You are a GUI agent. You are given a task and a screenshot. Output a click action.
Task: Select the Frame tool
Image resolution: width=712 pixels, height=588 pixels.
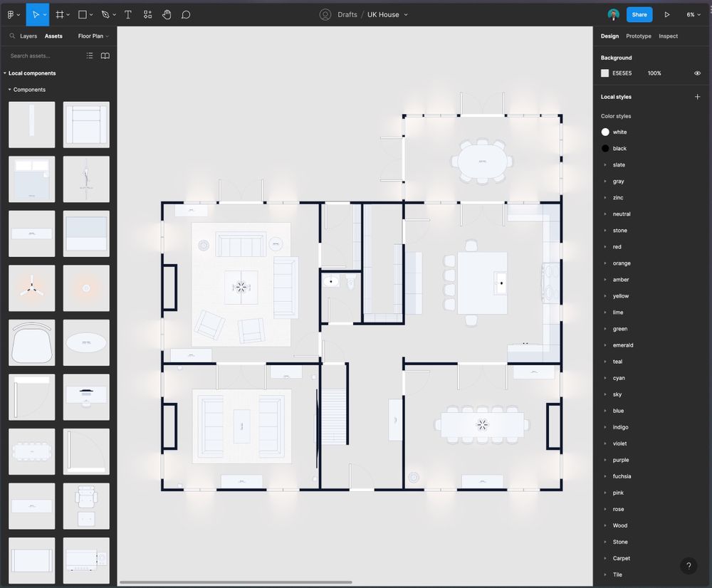pos(60,14)
